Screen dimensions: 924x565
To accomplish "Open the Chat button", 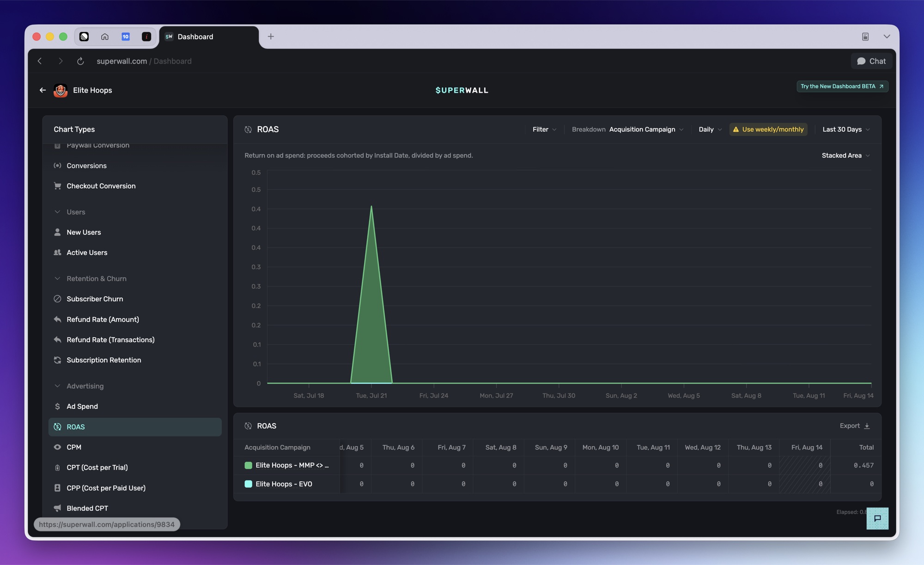I will click(871, 61).
